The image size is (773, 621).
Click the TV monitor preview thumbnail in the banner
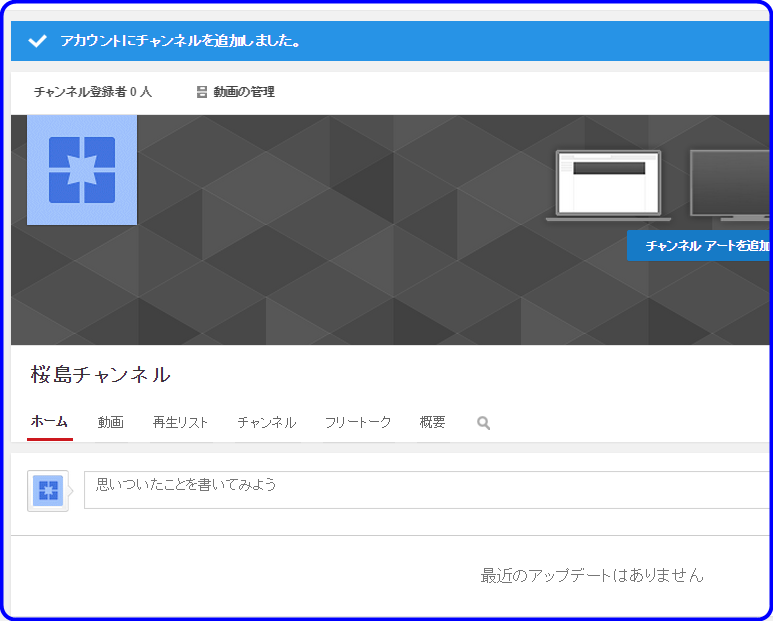(731, 186)
